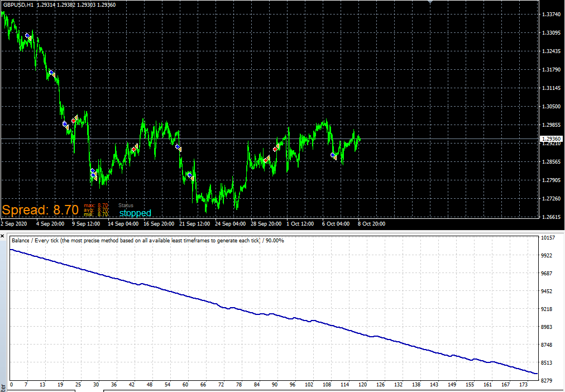Screen dimensions: 565x392
Task: Click trade number 90 on balance graph axis
Action: [x=275, y=385]
